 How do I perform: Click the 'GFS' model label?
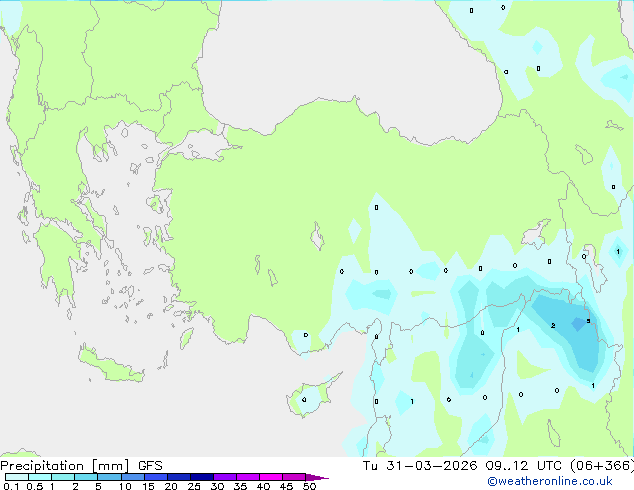tap(150, 466)
